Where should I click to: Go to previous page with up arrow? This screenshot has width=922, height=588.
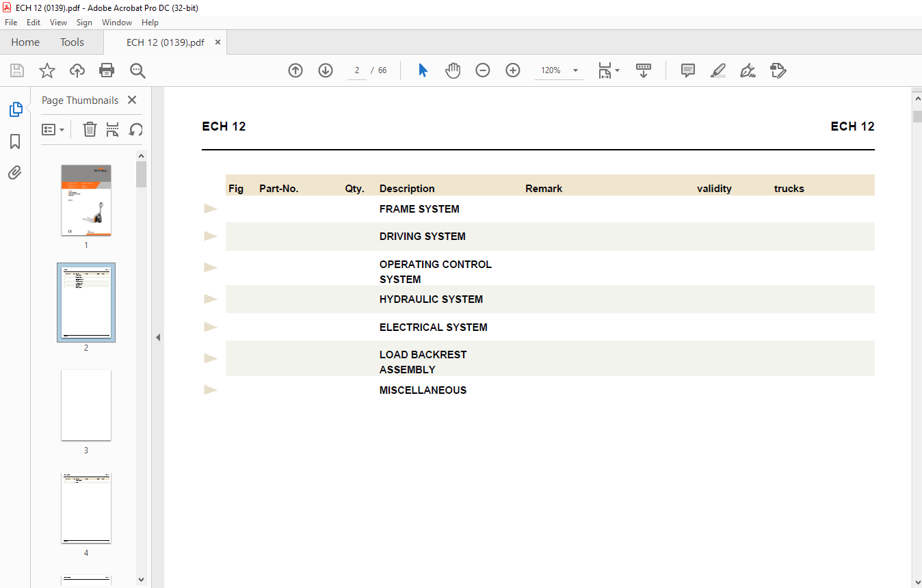[295, 70]
